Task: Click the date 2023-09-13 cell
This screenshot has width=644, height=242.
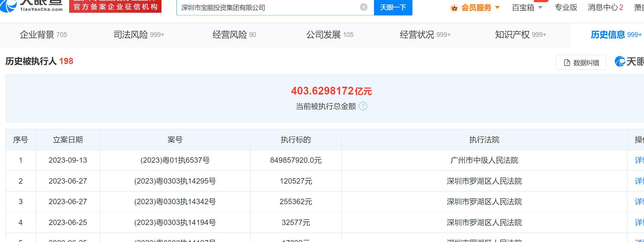Action: point(68,160)
